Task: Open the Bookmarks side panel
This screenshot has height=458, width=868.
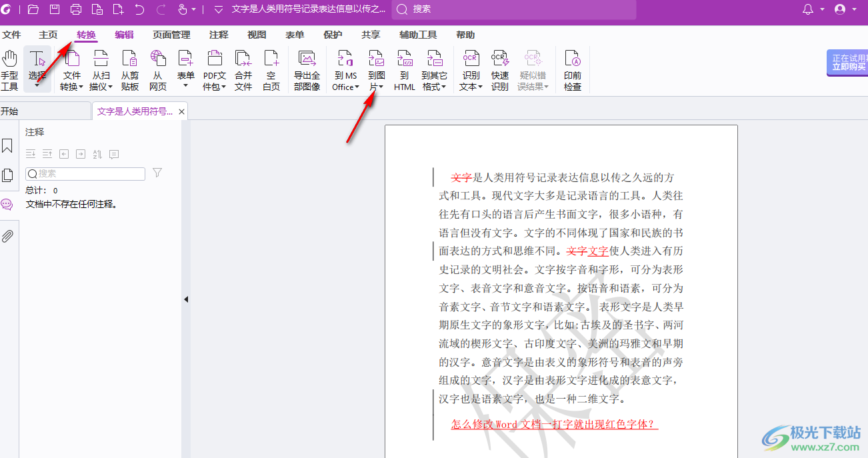Action: point(7,146)
